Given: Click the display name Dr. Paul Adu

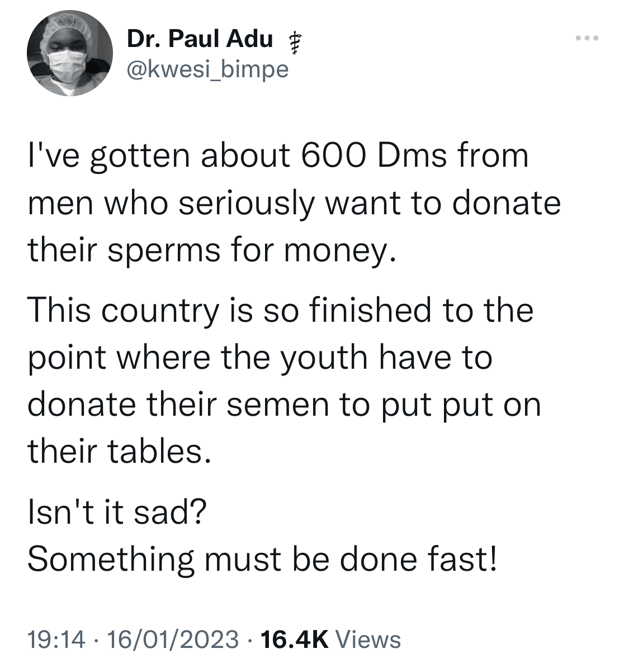Looking at the screenshot, I should [198, 39].
